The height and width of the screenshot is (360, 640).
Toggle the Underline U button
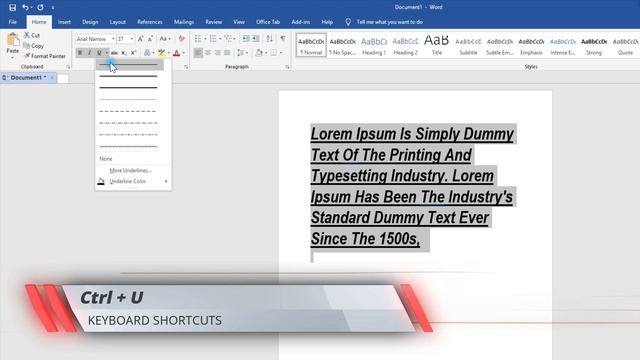99,53
